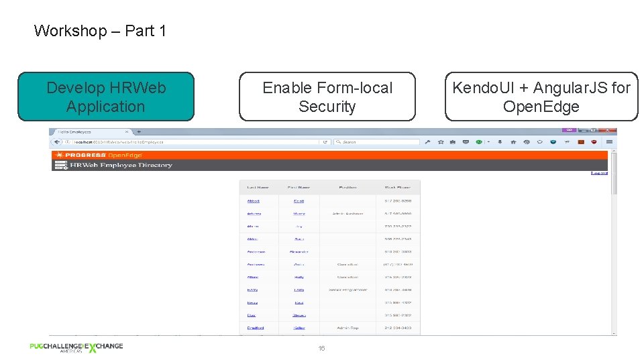Open the Bradford last name link

click(x=256, y=328)
